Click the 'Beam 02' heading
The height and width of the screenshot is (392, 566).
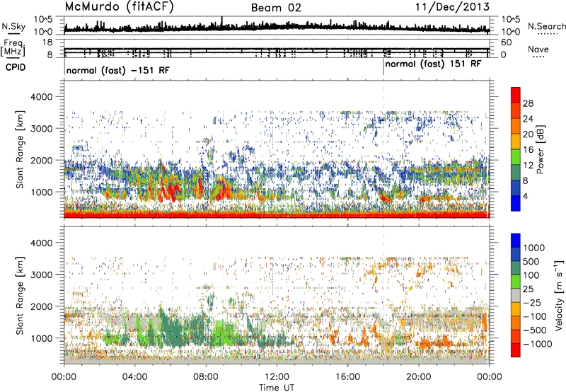tap(276, 8)
